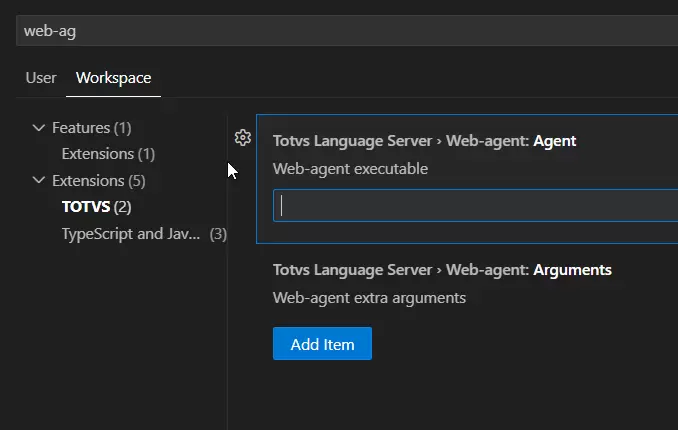Screen dimensions: 678x430
Task: Click the tab underline beneath Workspace
Action: [113, 96]
